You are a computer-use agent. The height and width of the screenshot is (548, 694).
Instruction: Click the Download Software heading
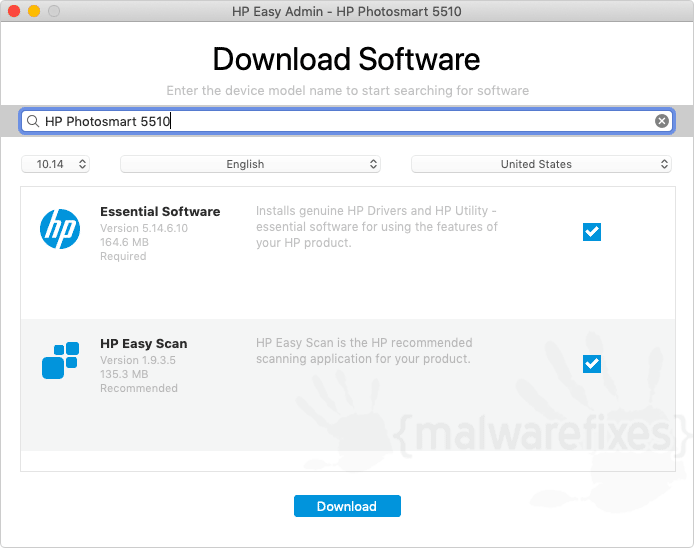coord(347,59)
